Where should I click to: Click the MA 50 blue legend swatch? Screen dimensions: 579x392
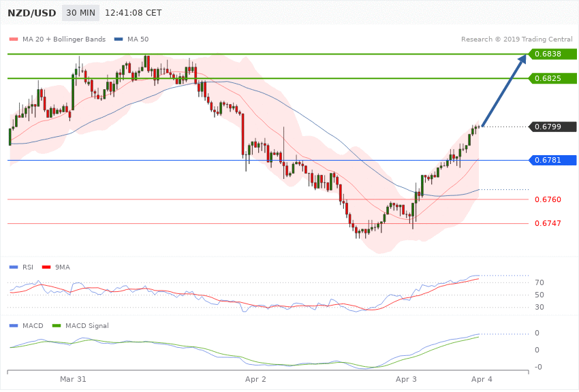(x=119, y=39)
